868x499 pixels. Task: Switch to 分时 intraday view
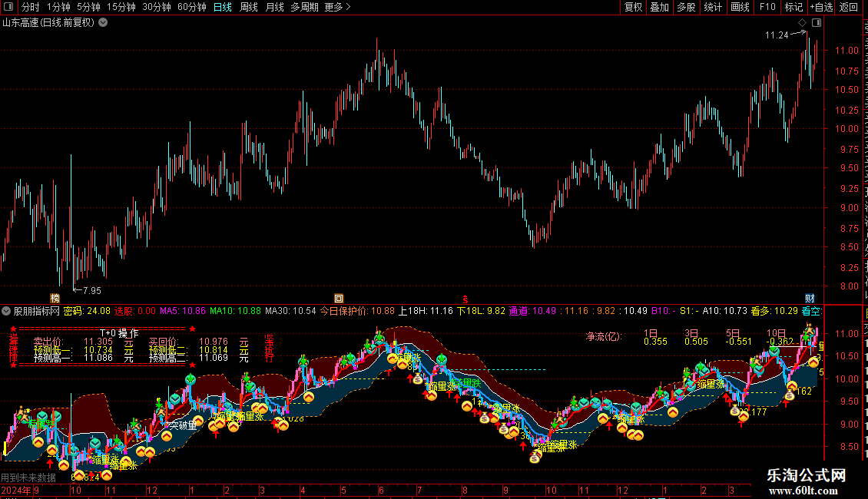click(31, 7)
